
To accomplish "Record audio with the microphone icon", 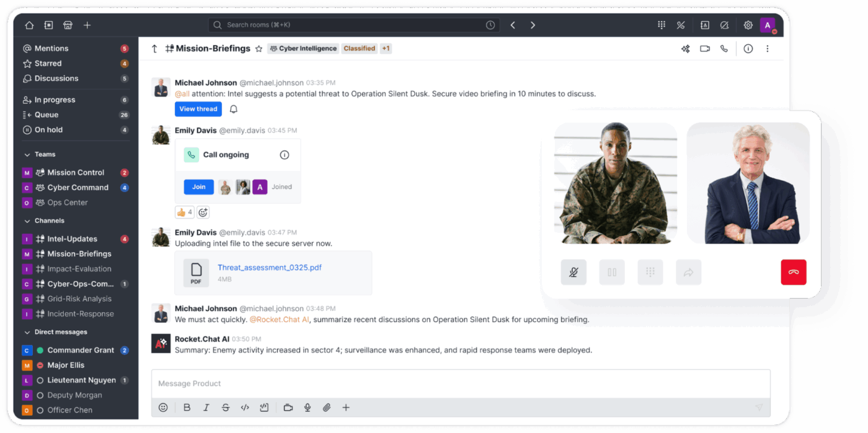I will click(308, 408).
